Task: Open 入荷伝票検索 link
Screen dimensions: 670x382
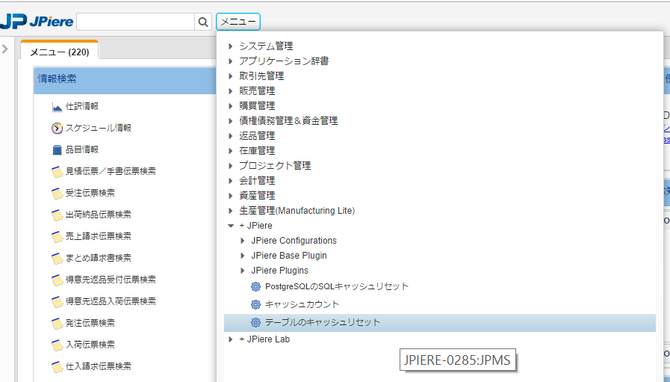Action: pyautogui.click(x=90, y=345)
